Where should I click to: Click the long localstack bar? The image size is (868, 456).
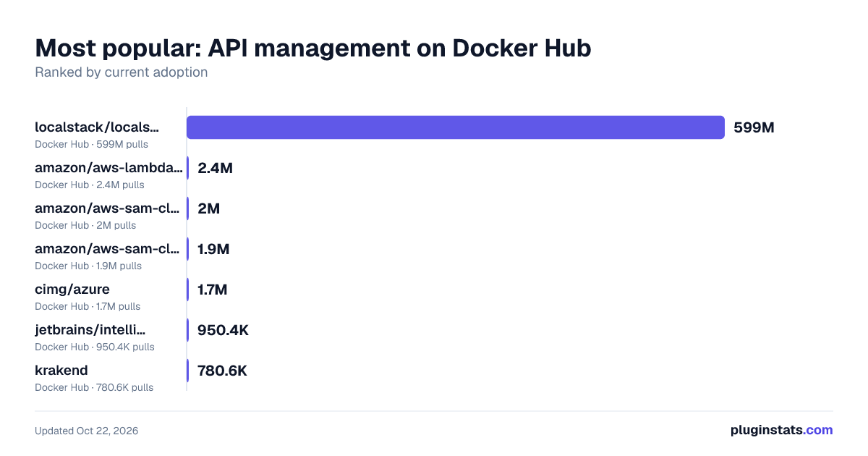tap(456, 127)
